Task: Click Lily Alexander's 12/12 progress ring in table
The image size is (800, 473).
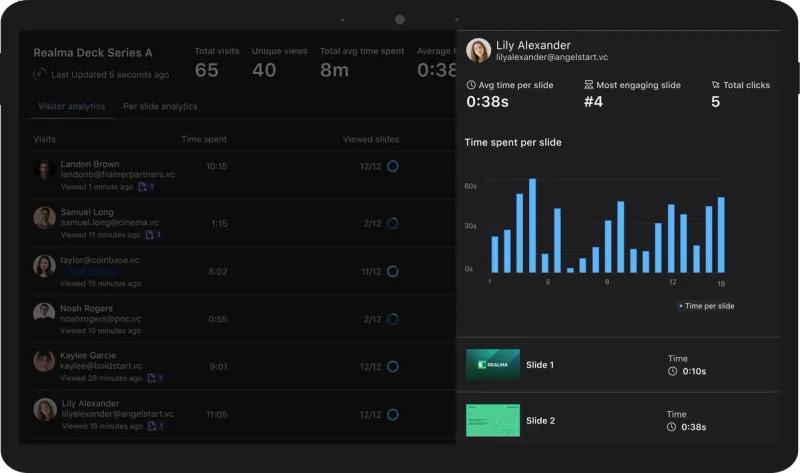Action: [393, 414]
